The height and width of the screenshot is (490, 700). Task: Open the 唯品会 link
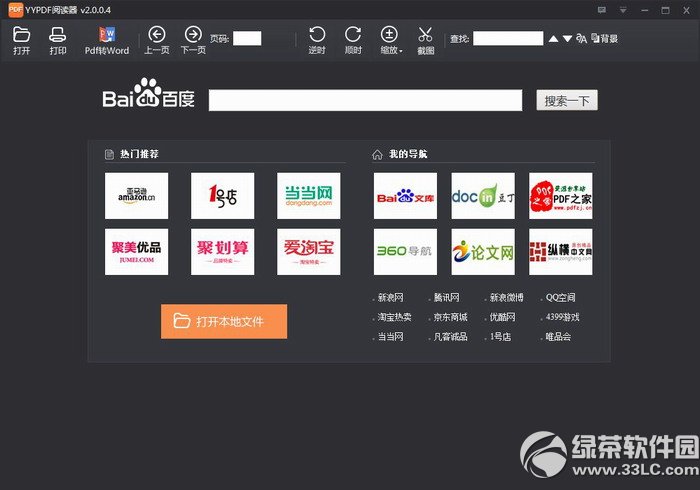(558, 337)
